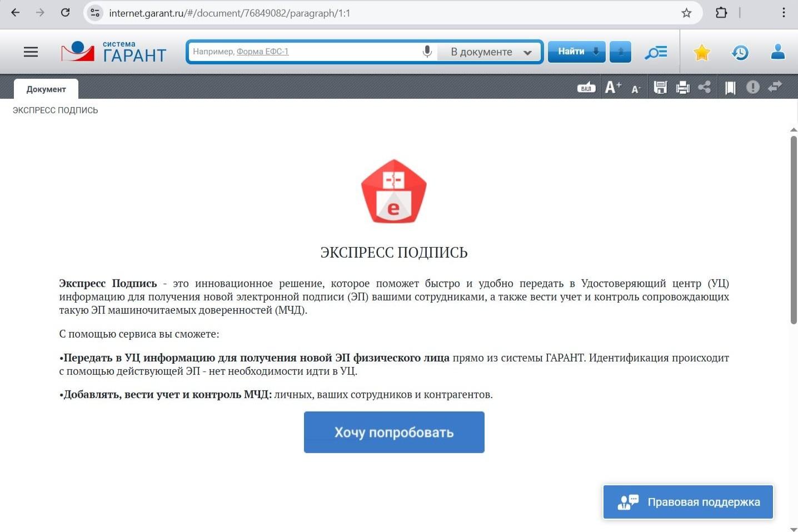
Task: Open the advanced search icon
Action: (656, 52)
